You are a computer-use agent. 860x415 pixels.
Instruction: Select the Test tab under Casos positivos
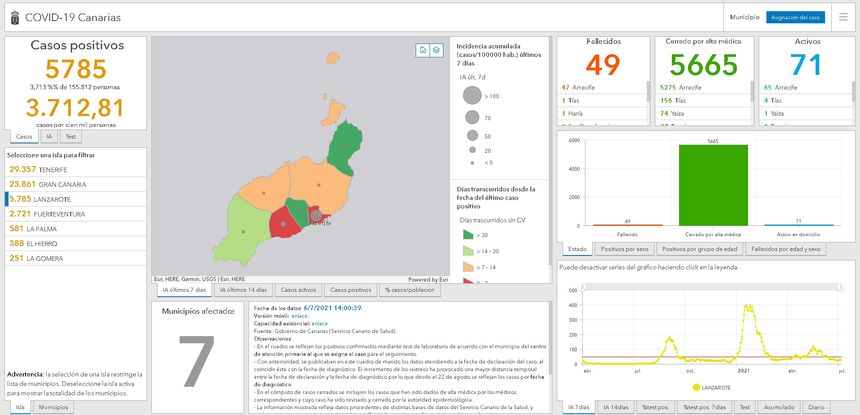[70, 136]
